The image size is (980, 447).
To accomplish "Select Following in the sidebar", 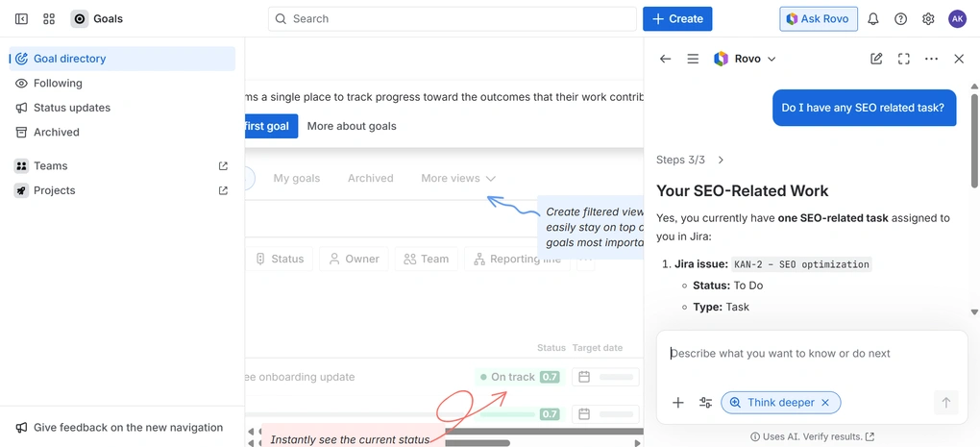I will [x=58, y=84].
